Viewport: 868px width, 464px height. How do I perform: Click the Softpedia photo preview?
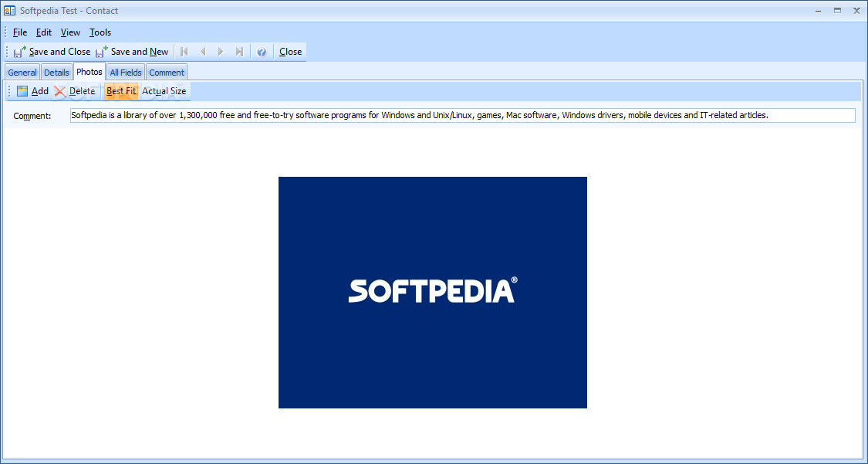pos(432,293)
